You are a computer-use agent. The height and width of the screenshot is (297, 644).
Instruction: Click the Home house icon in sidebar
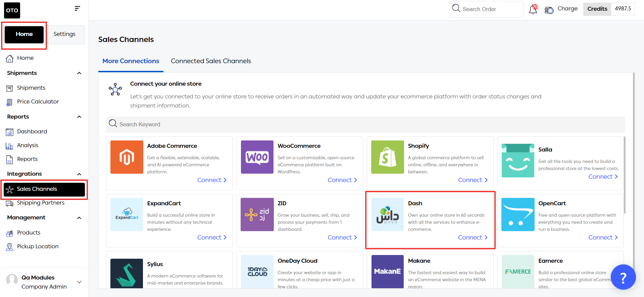[x=10, y=58]
